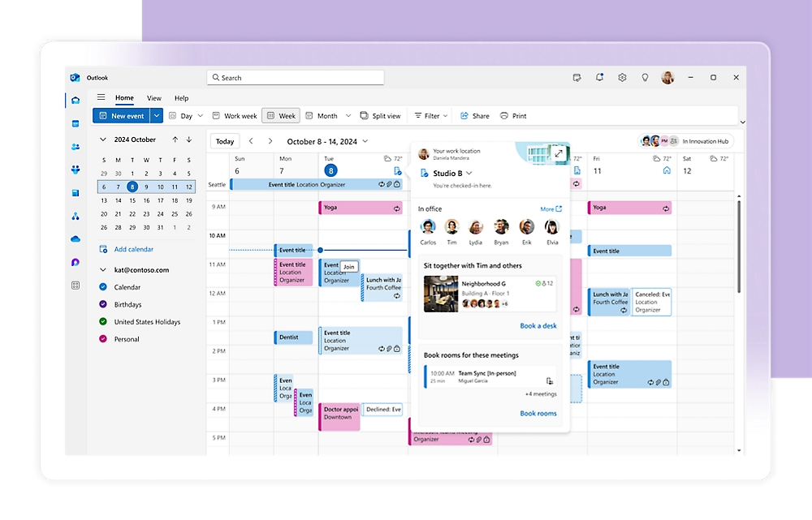Image resolution: width=812 pixels, height=520 pixels.
Task: Open the tips lightbulb icon
Action: click(x=646, y=78)
